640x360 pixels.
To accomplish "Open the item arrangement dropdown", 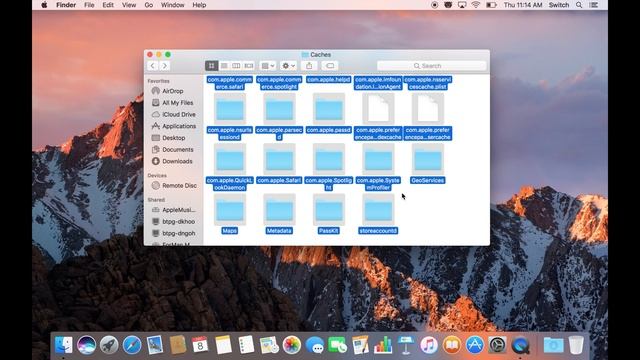I will click(268, 66).
